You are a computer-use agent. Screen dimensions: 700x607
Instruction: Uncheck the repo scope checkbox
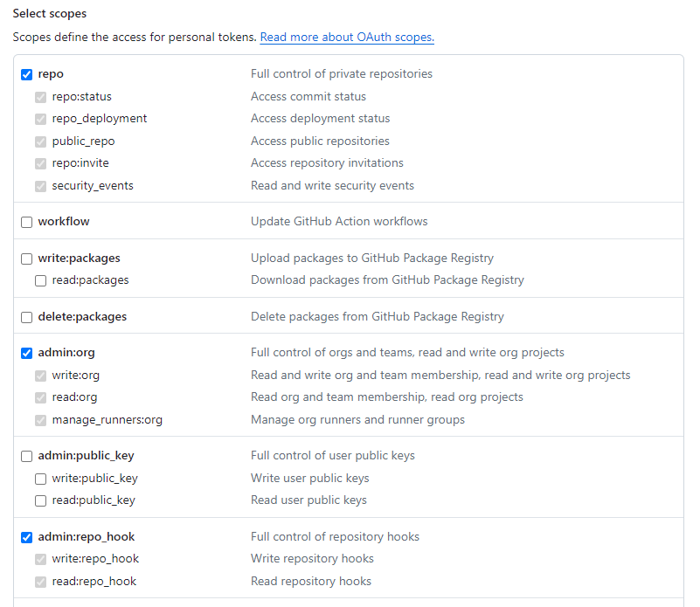(x=27, y=74)
